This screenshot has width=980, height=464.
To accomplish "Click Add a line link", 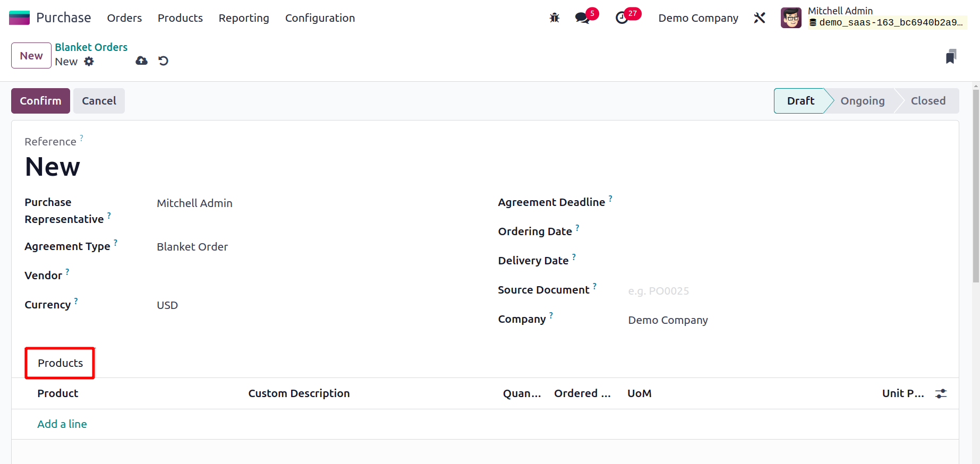I will [62, 424].
